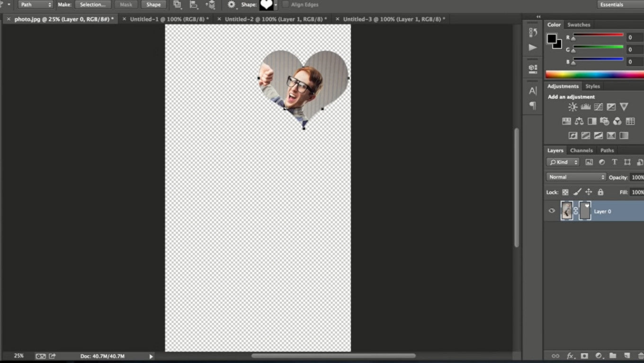The height and width of the screenshot is (363, 644).
Task: Toggle lock position icon
Action: pos(589,192)
